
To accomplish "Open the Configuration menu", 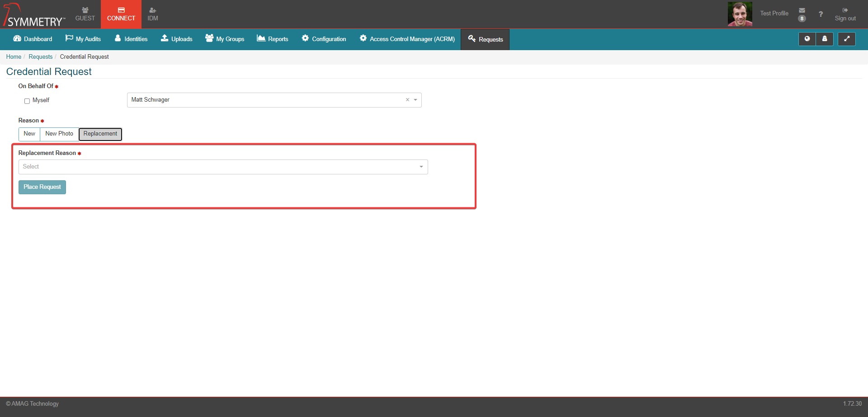I will click(x=324, y=39).
